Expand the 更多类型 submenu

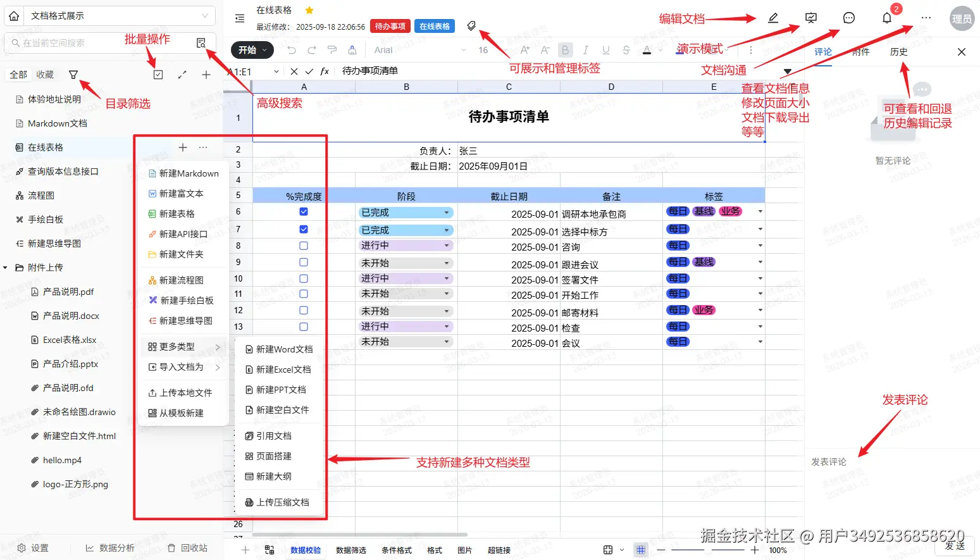pos(183,347)
